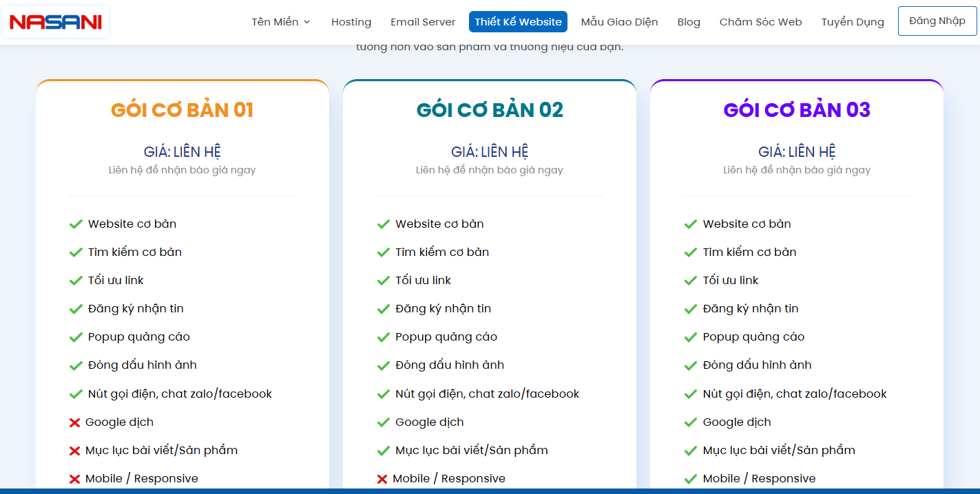Image resolution: width=980 pixels, height=494 pixels.
Task: Click the GIÁ: LIÊN HỆ link in Gói 02
Action: (x=489, y=151)
